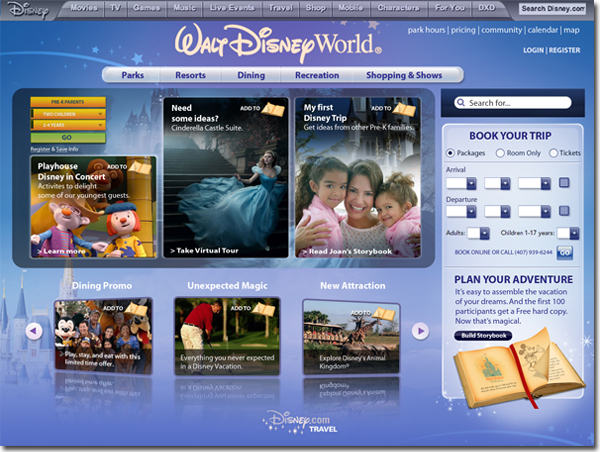Click the Walt Disney World logo
Screen dimensions: 600x452
coord(278,43)
